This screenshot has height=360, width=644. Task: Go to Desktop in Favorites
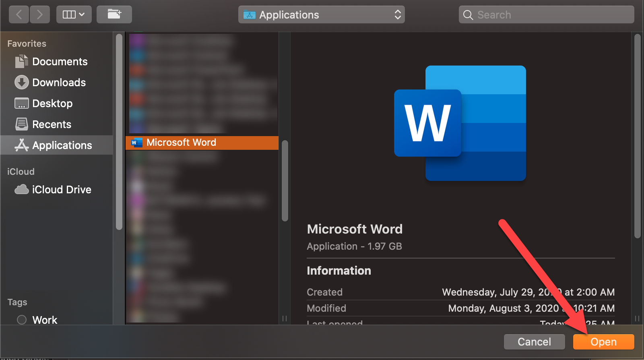coord(56,103)
